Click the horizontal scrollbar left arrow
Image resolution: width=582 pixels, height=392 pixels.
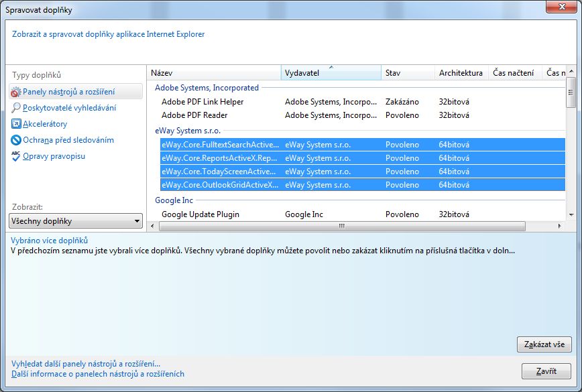point(152,226)
